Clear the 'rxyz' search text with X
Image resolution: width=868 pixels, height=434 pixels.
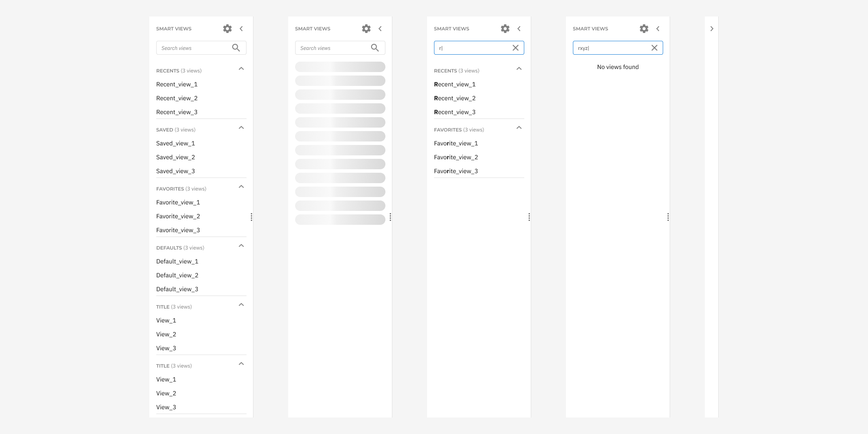click(x=654, y=48)
